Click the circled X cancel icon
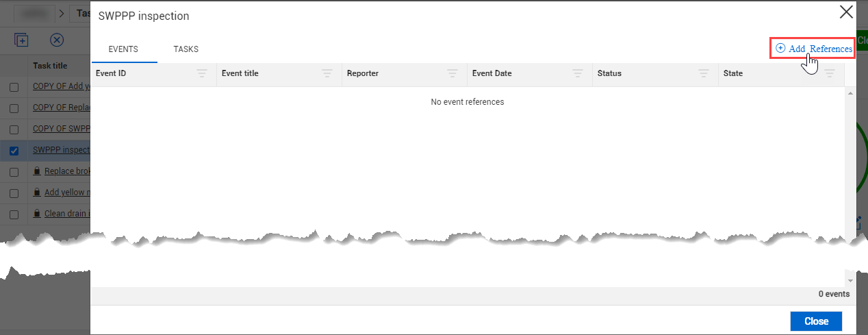This screenshot has width=868, height=335. (57, 40)
